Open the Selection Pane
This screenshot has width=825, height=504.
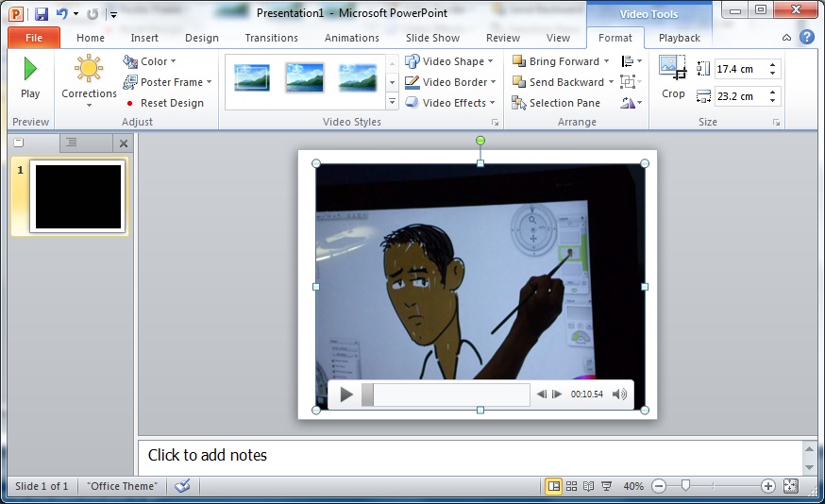click(x=556, y=103)
